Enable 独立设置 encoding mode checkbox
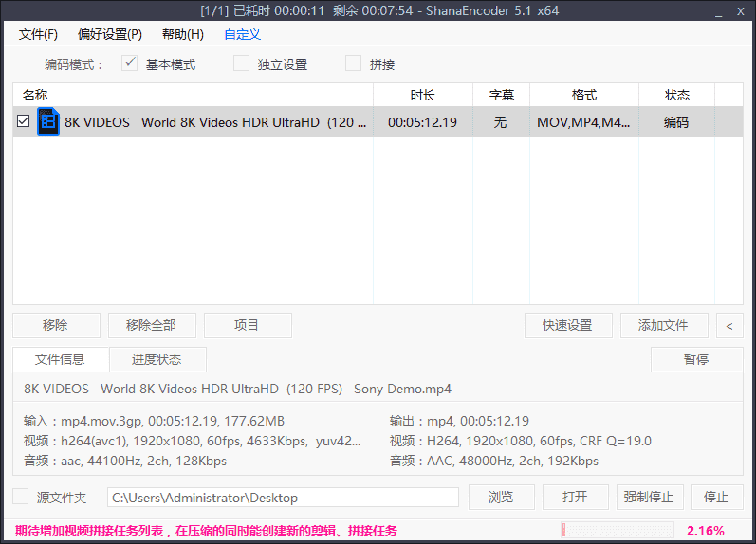This screenshot has width=756, height=544. [241, 63]
